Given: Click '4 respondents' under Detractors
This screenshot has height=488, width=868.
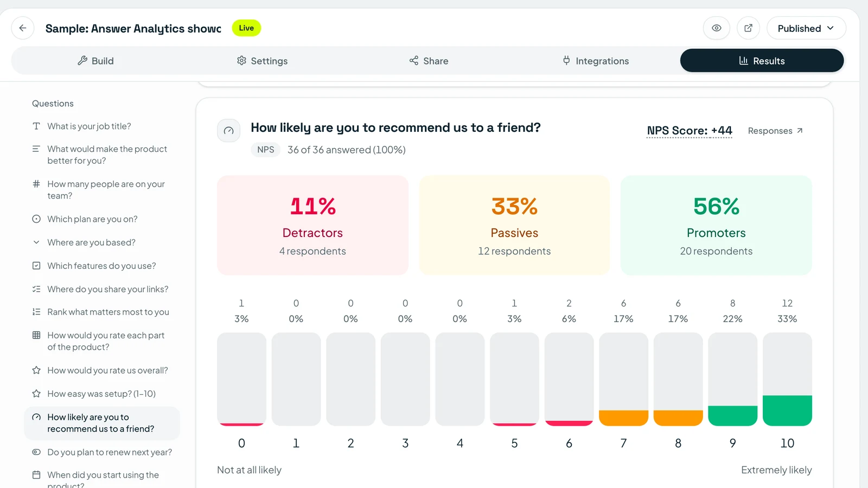Looking at the screenshot, I should point(312,251).
